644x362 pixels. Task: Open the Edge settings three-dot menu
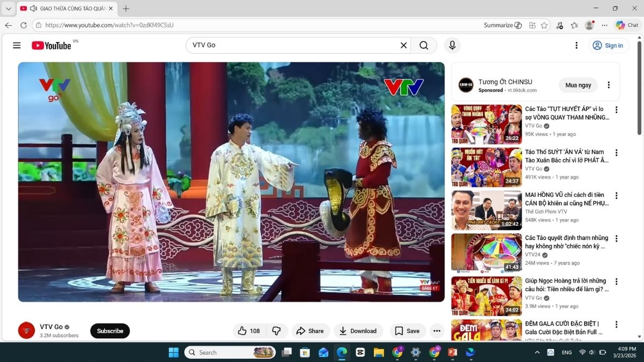click(604, 25)
